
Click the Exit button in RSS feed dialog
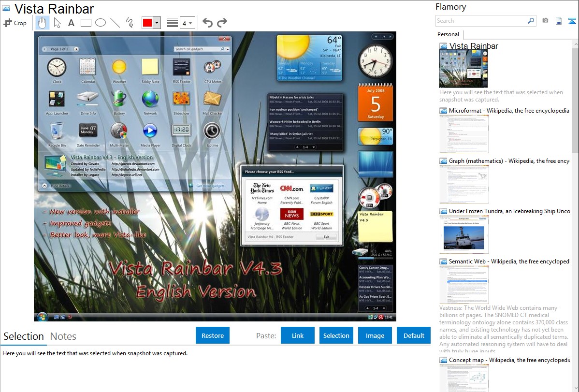(x=326, y=237)
